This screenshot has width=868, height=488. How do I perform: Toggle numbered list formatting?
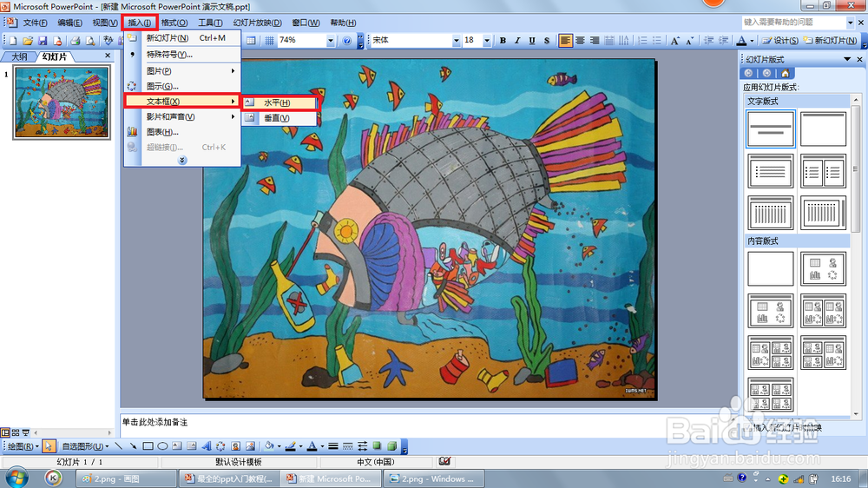click(642, 41)
